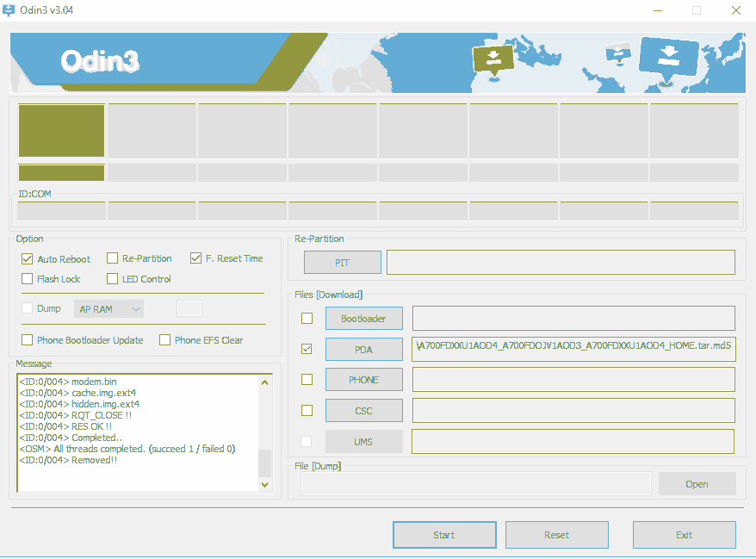Uncheck the PDA file checkbox
This screenshot has width=756, height=559.
click(x=307, y=349)
